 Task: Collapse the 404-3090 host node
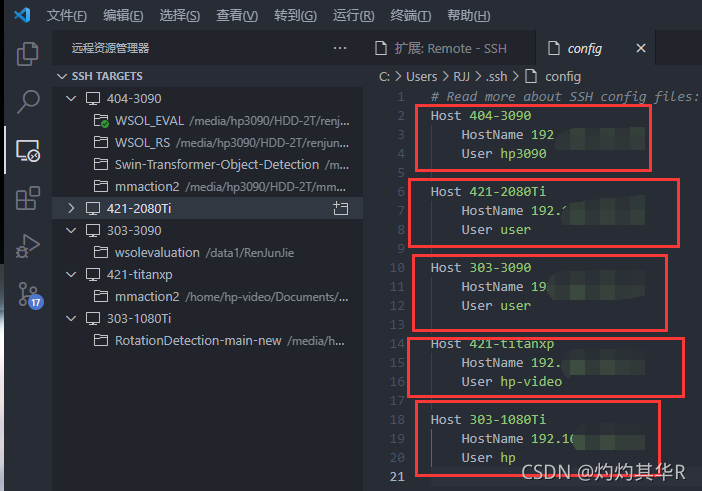[x=71, y=98]
